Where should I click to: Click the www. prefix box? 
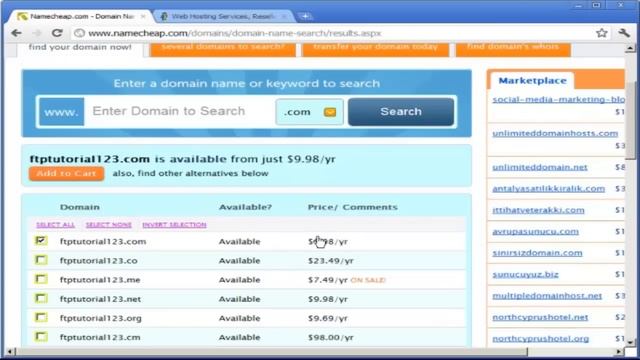(61, 111)
